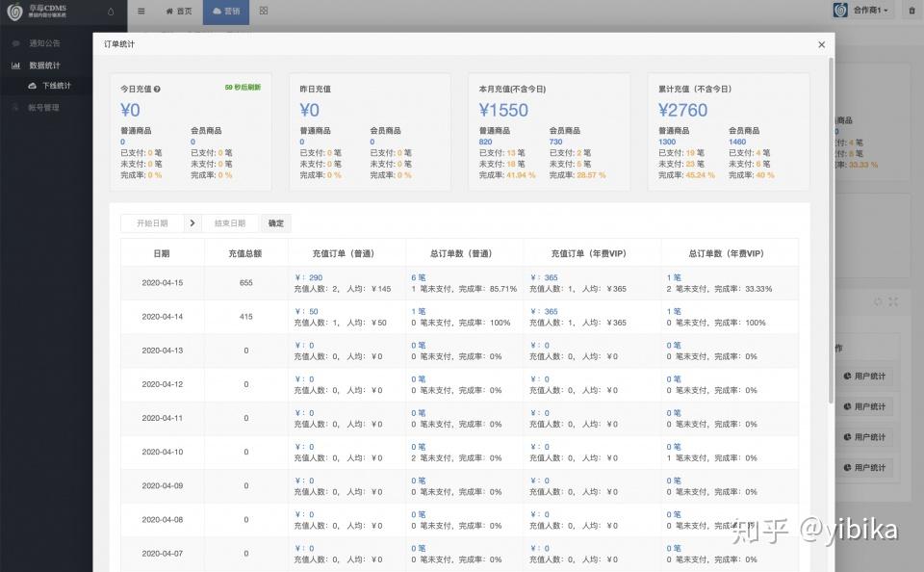Click the 开始日期 start date field

[x=152, y=223]
